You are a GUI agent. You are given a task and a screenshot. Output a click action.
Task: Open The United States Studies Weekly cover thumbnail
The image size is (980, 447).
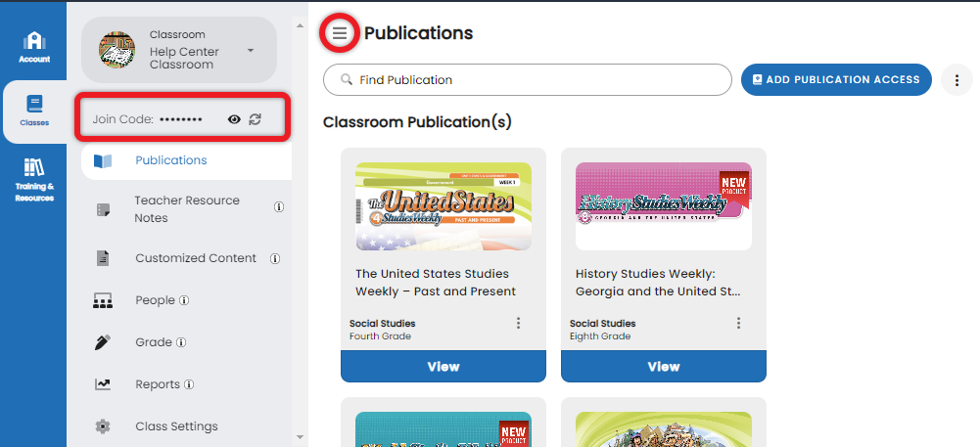(443, 206)
